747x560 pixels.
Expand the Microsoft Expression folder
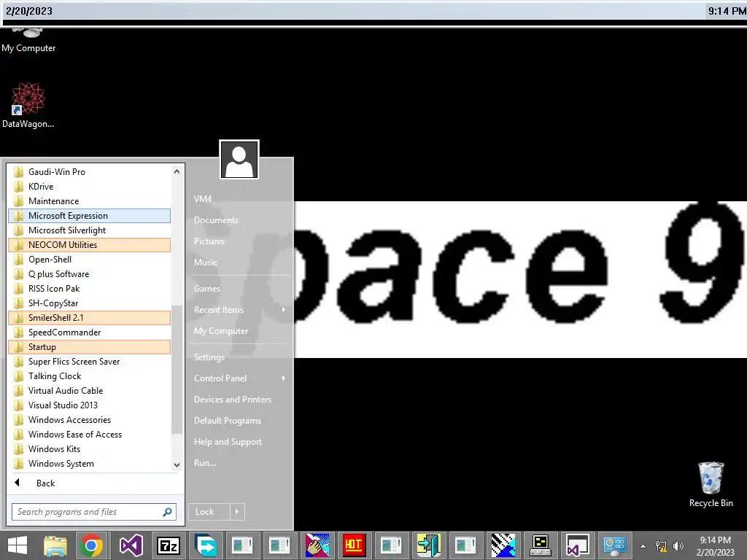click(90, 216)
